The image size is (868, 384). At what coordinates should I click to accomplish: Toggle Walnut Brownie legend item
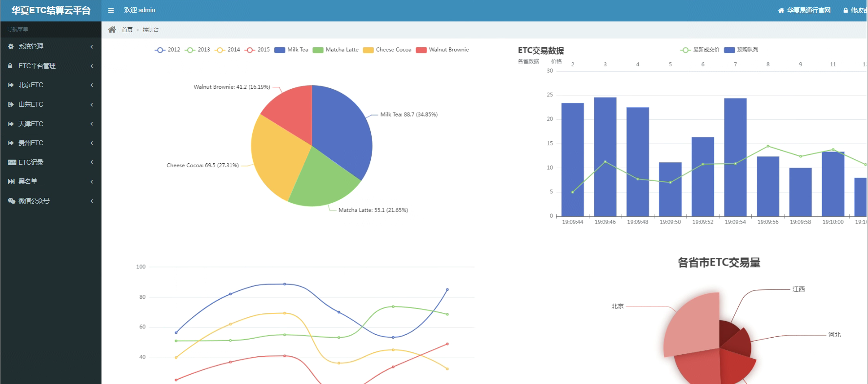(x=443, y=50)
